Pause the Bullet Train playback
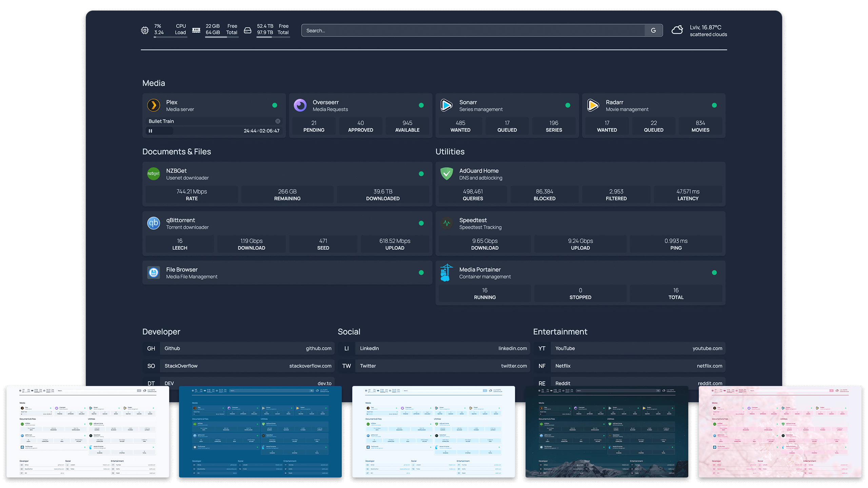This screenshot has height=488, width=868. click(x=151, y=131)
